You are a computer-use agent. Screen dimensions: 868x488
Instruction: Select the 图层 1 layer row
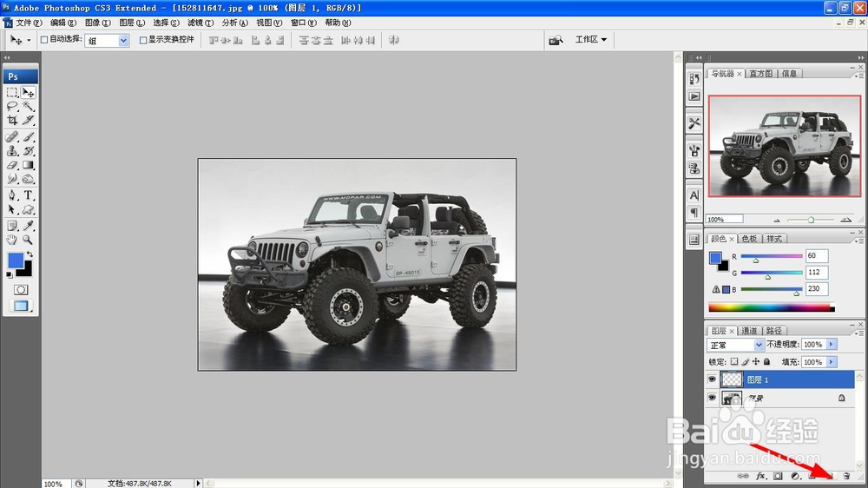(x=786, y=379)
